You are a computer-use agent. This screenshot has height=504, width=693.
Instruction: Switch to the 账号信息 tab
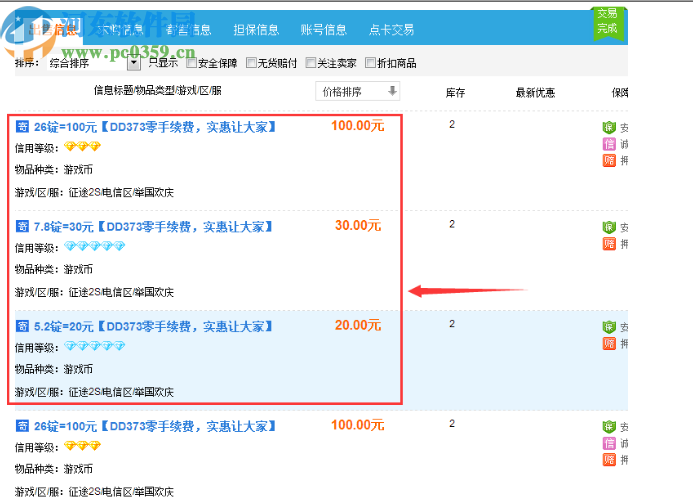[x=324, y=30]
